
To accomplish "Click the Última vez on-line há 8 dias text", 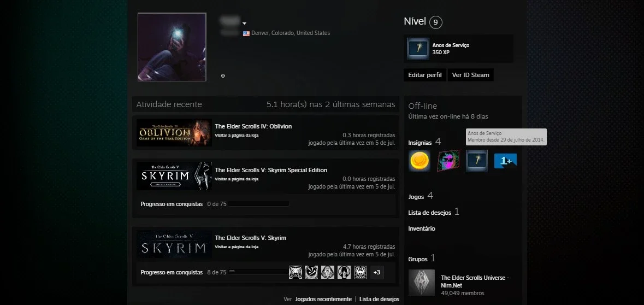I will [448, 117].
